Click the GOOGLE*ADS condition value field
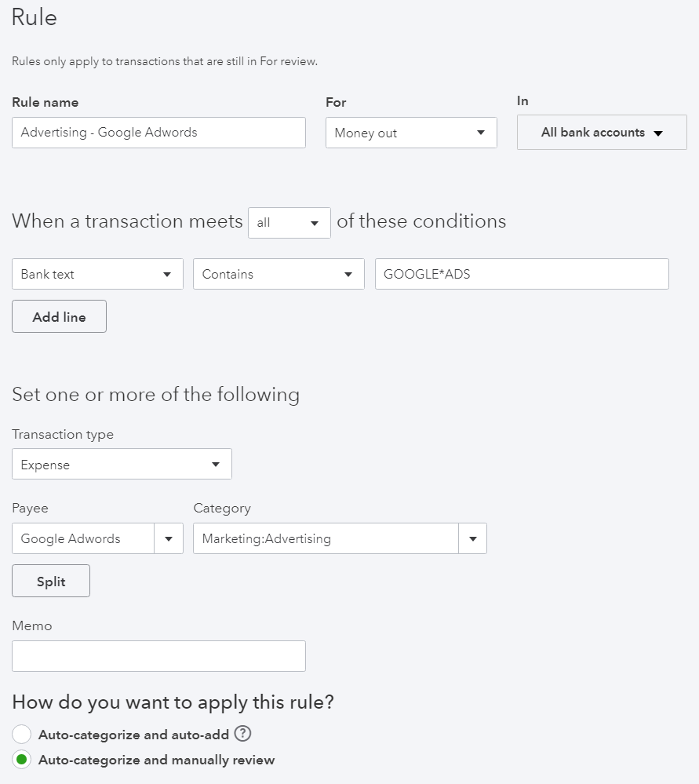Image resolution: width=699 pixels, height=784 pixels. (x=522, y=274)
